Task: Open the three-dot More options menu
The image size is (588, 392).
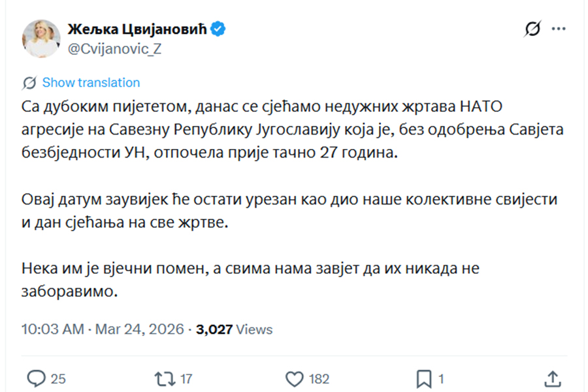Action: tap(559, 29)
